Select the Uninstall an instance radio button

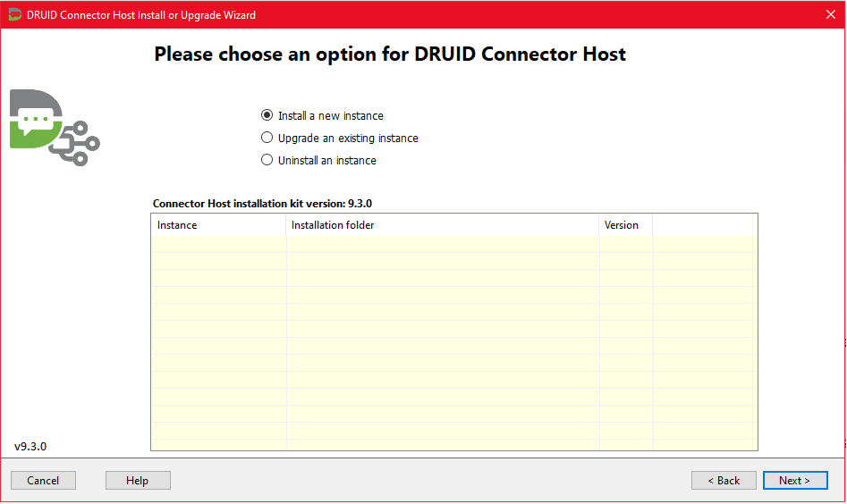[x=267, y=161]
